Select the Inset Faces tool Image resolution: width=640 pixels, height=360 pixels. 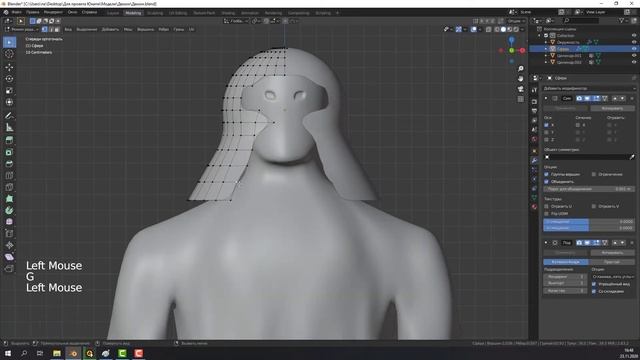(9, 152)
